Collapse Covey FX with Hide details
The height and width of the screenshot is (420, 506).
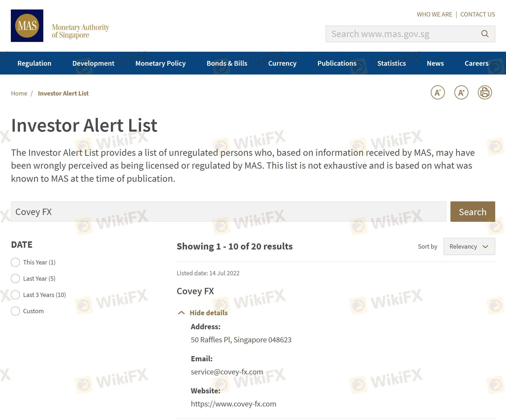pyautogui.click(x=208, y=313)
